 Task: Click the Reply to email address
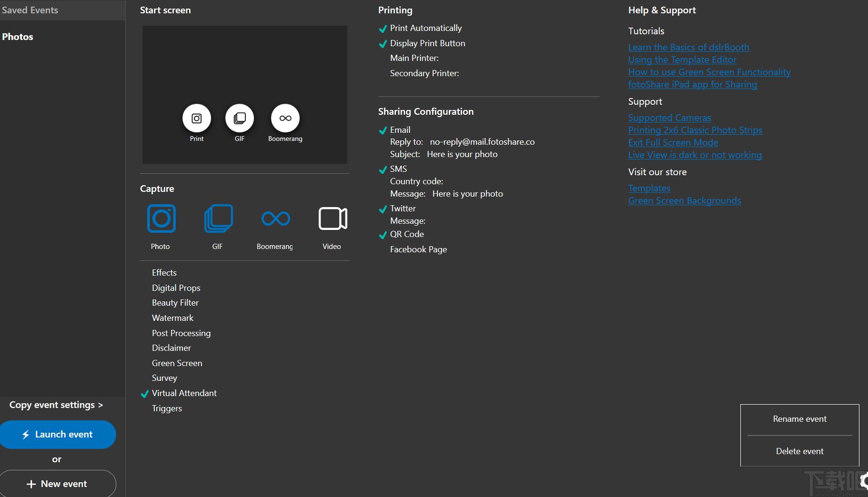482,141
